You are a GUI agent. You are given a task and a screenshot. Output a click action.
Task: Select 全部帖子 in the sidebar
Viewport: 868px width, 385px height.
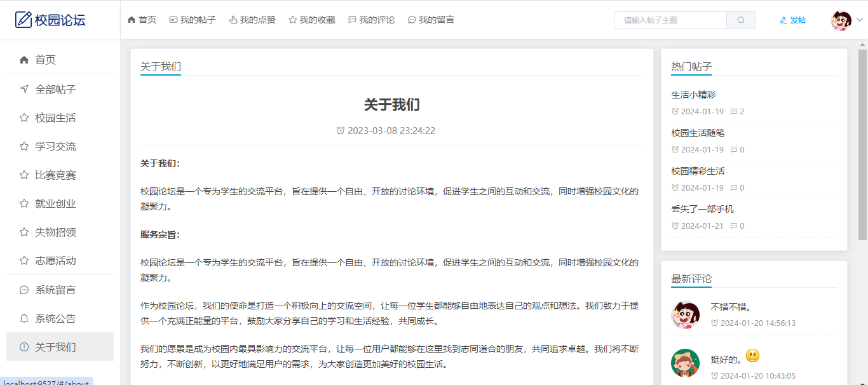pos(60,89)
